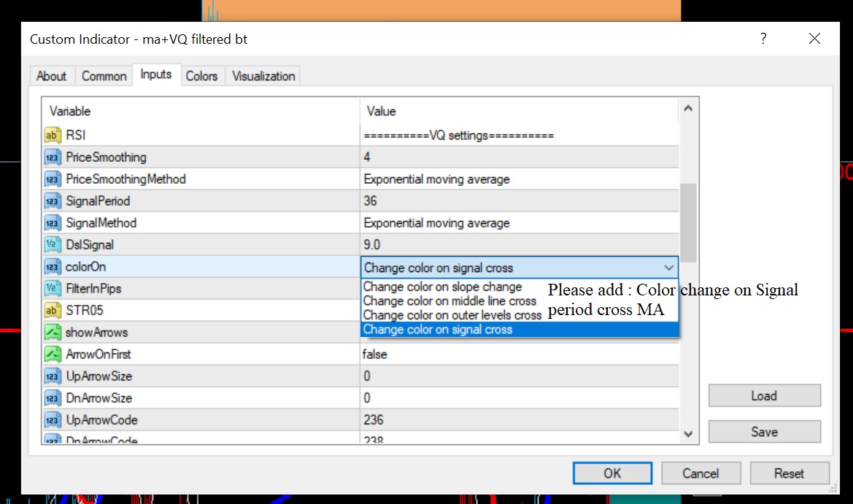
Task: Select the SignalPeriod value 36 field
Action: pos(520,201)
